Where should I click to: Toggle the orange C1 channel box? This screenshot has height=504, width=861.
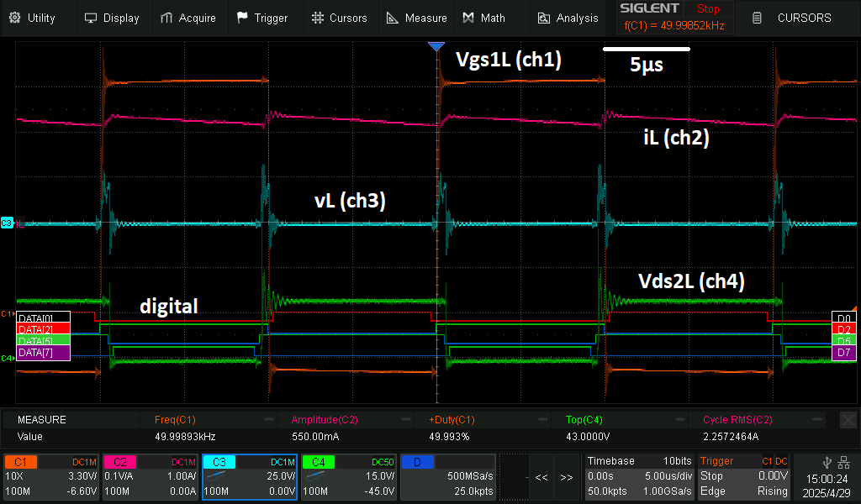[50, 476]
